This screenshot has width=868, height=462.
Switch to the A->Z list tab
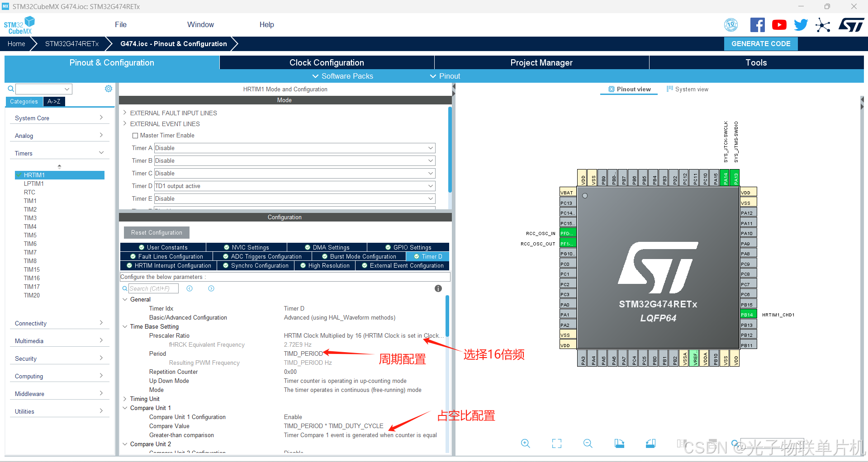54,101
